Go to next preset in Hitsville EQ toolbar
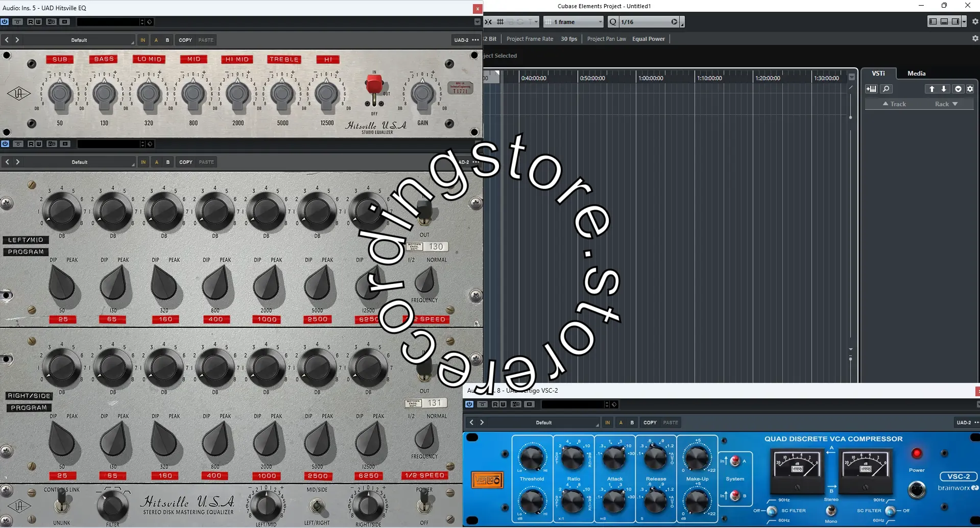 click(x=17, y=40)
